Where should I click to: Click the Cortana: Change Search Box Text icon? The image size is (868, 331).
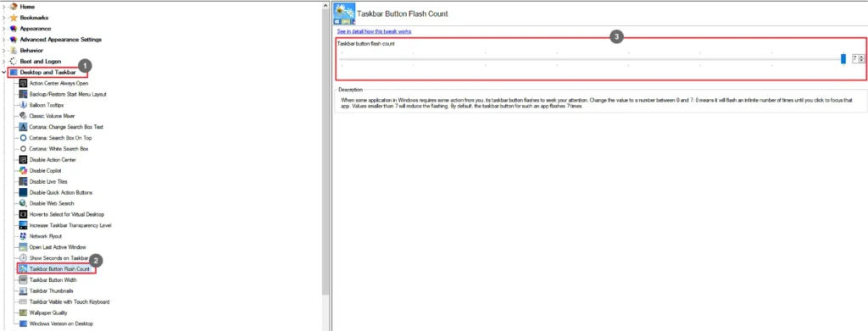23,127
